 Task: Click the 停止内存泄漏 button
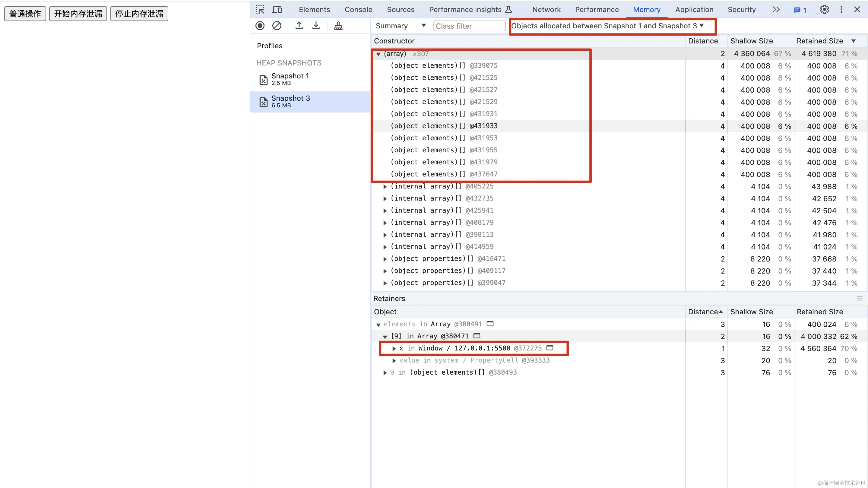(x=139, y=14)
